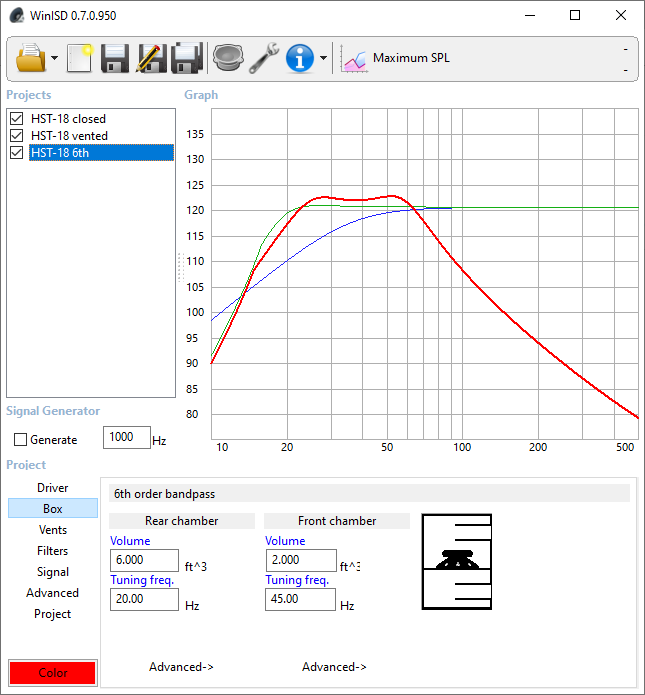Viewport: 645px width, 695px height.
Task: Open options with wrench icon
Action: (264, 58)
